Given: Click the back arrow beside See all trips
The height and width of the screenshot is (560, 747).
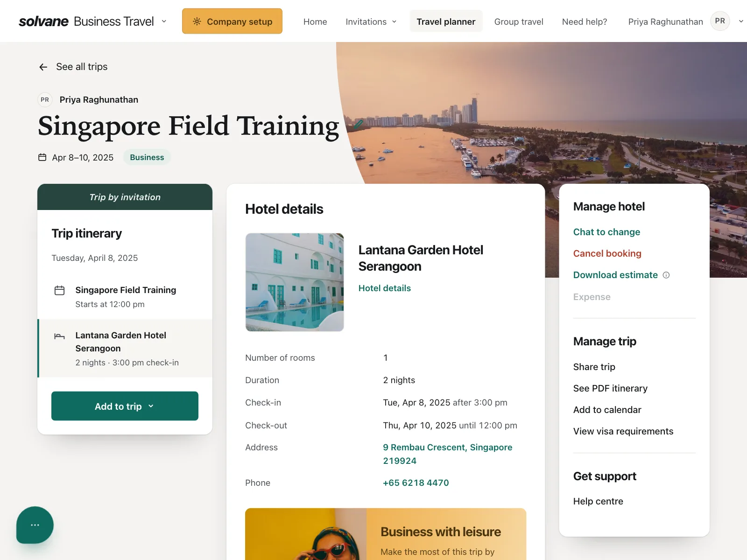Looking at the screenshot, I should pos(43,67).
